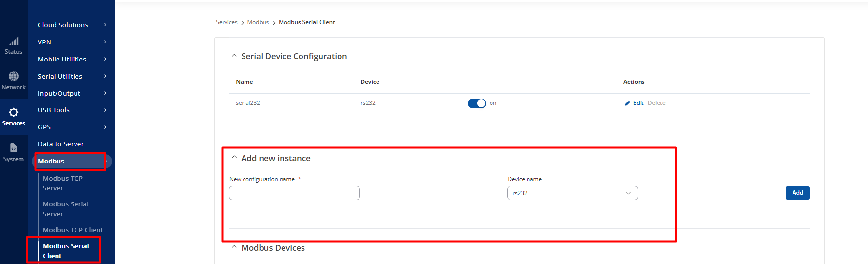
Task: Open the System file icon
Action: [14, 148]
